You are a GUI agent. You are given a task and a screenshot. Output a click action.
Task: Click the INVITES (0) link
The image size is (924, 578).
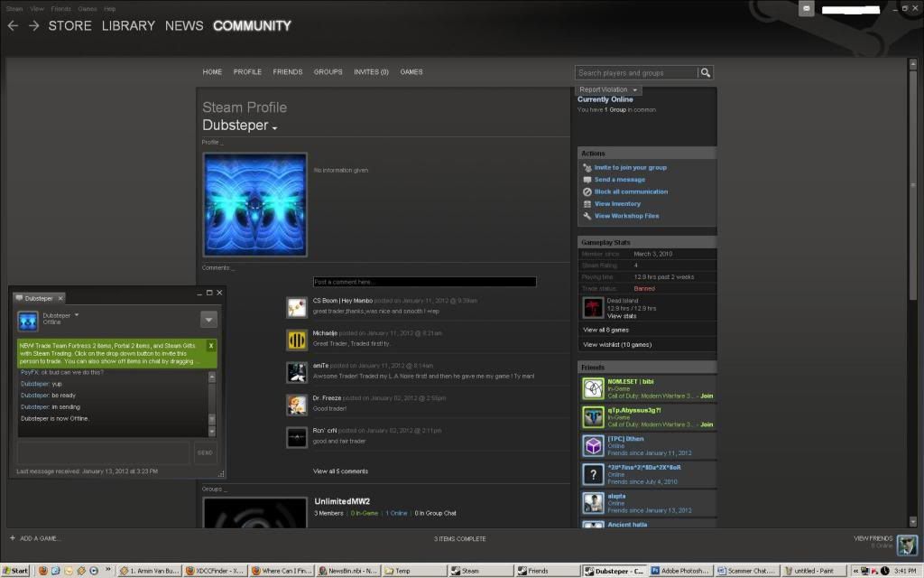371,72
